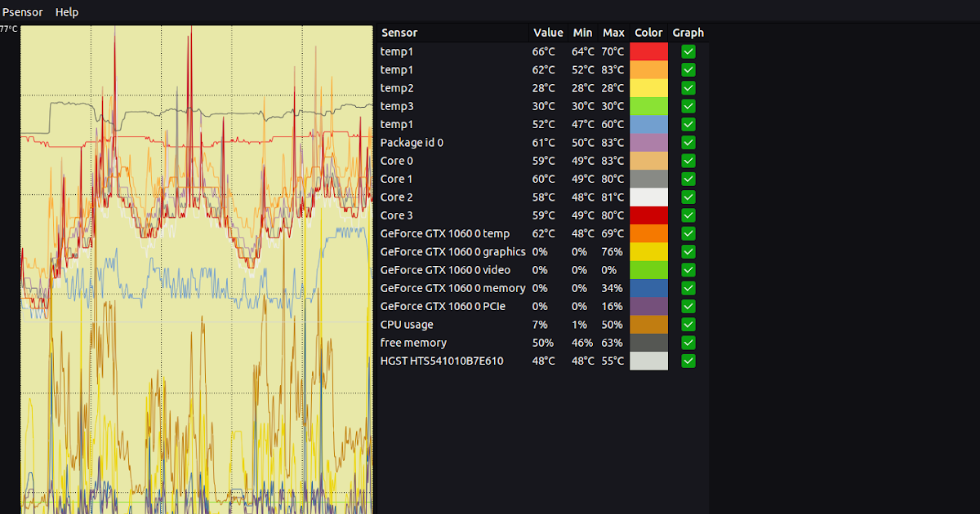
Task: Change color swatch for Core 1
Action: [x=648, y=178]
